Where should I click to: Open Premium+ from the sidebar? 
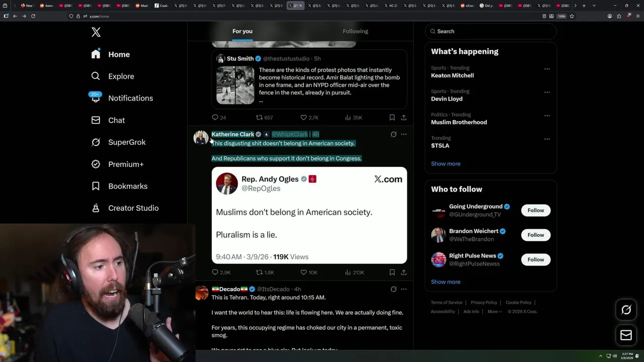(x=117, y=164)
